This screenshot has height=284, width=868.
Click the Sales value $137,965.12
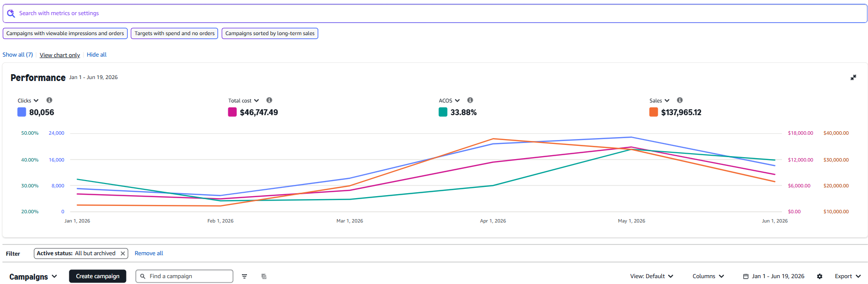pyautogui.click(x=681, y=112)
